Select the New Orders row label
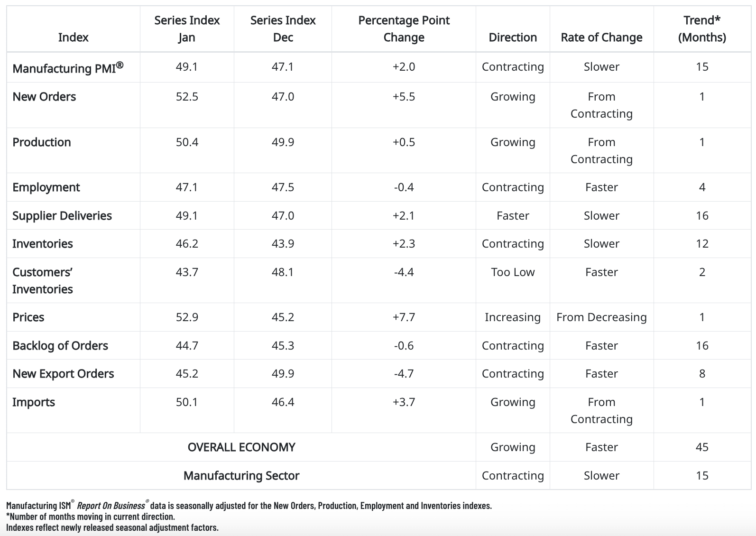Image resolution: width=756 pixels, height=536 pixels. coord(44,97)
